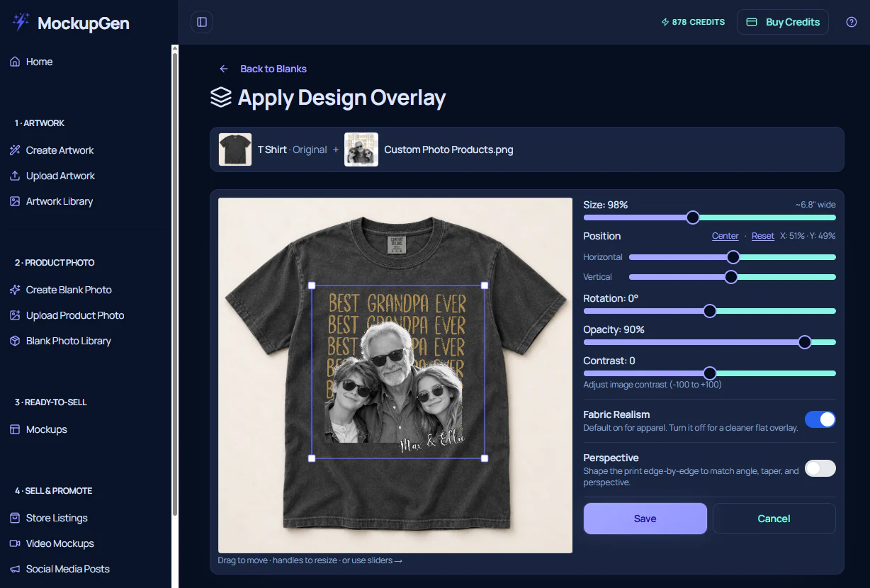
Task: Click the top-left resize handle of the design
Action: (312, 285)
